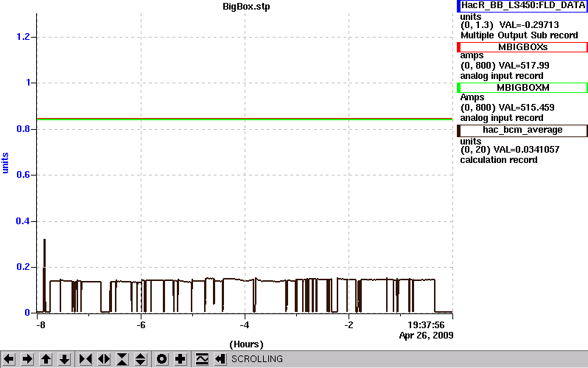Click the 0.8 y-axis tick label
The width and height of the screenshot is (588, 368).
[x=24, y=129]
